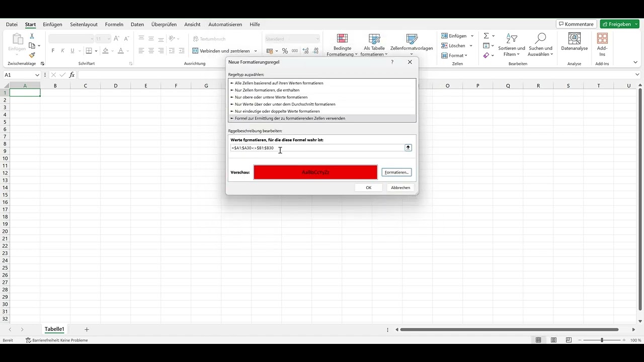Image resolution: width=644 pixels, height=362 pixels.
Task: Click OK in Neue Formatierungsregel dialog
Action: pos(369,188)
